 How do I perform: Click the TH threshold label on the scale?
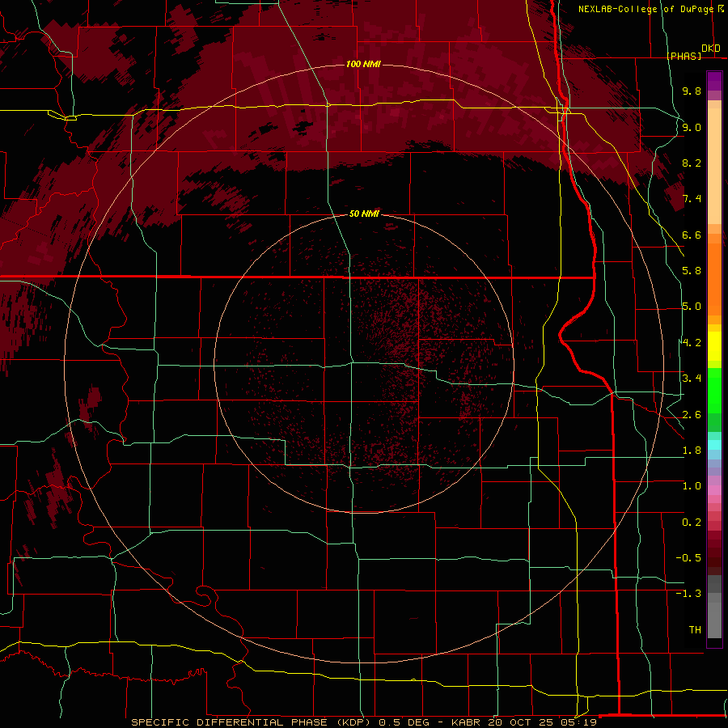[695, 630]
